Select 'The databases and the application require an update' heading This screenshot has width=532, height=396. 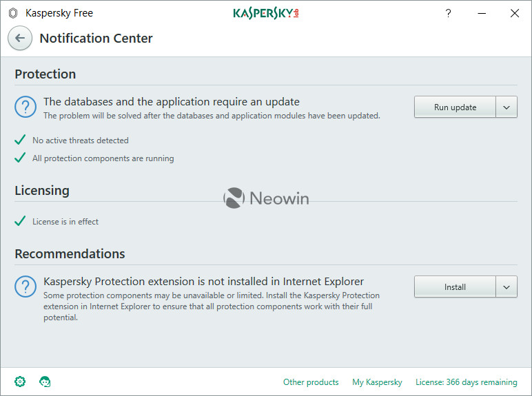pyautogui.click(x=172, y=102)
